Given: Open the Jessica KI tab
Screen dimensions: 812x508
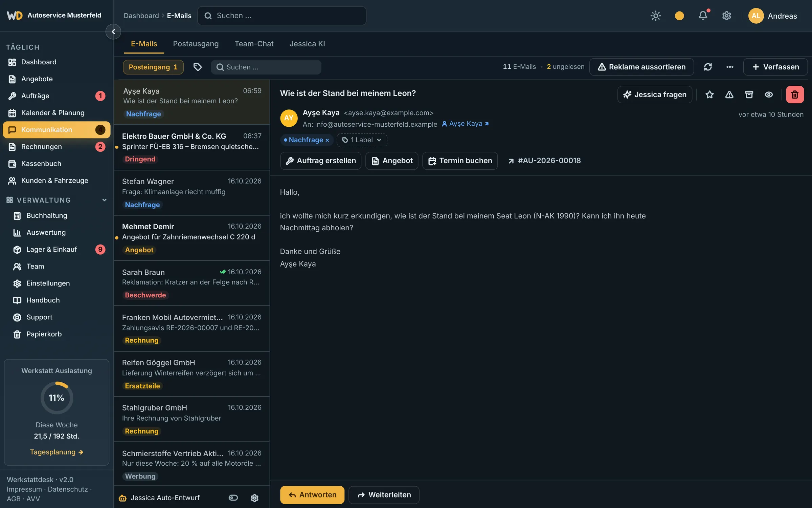Looking at the screenshot, I should click(307, 44).
